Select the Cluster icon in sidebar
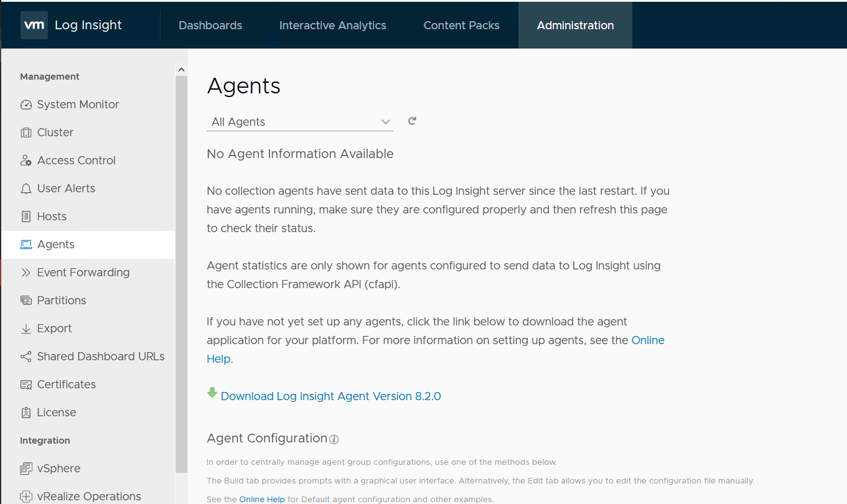Screen dimensions: 847x504 [26, 132]
